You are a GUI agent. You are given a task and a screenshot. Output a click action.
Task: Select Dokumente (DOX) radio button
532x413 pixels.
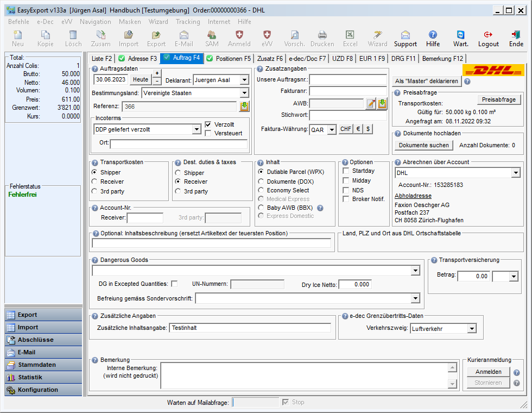[x=262, y=182]
